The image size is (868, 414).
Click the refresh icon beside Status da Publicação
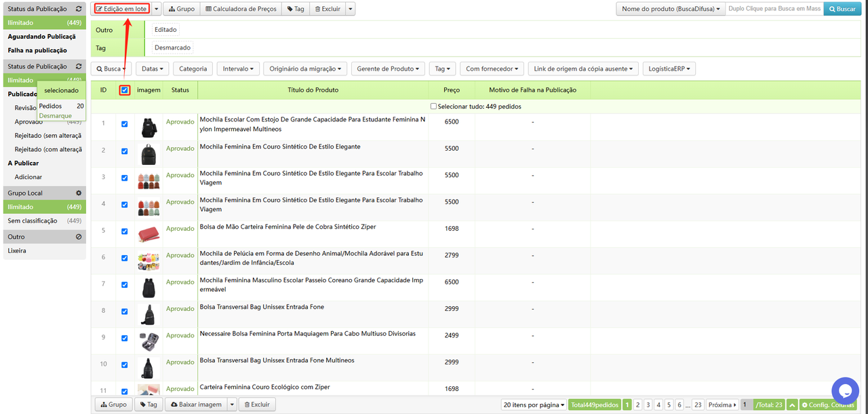[79, 9]
